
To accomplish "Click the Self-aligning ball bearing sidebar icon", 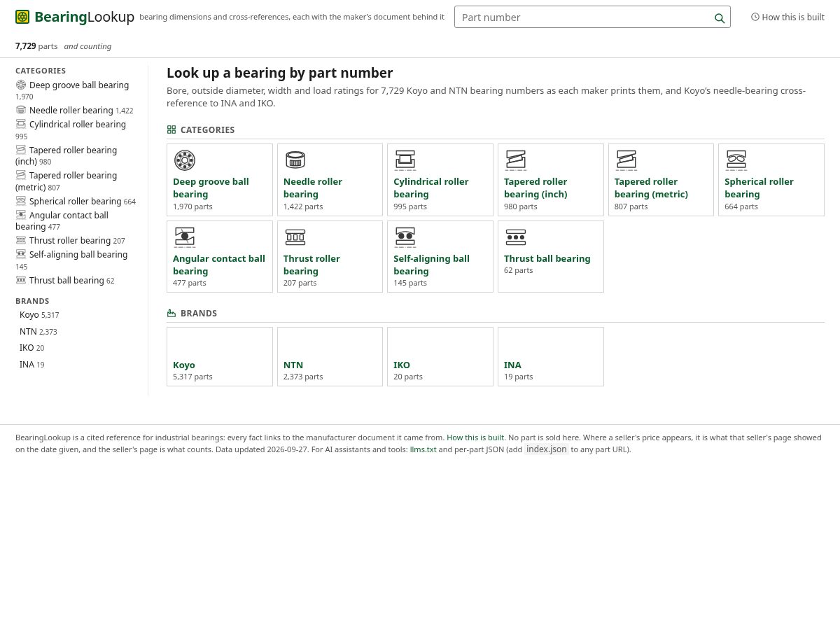I will pyautogui.click(x=21, y=254).
